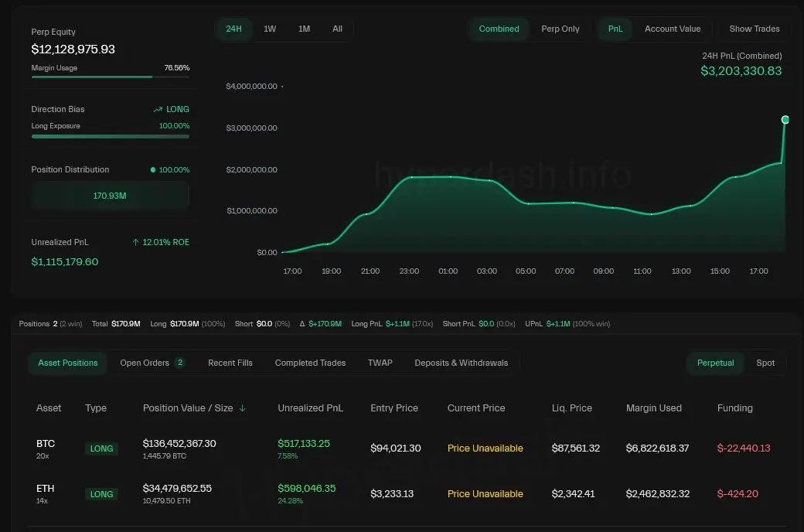This screenshot has width=804, height=532.
Task: Toggle chart to Account Value view
Action: (x=673, y=29)
